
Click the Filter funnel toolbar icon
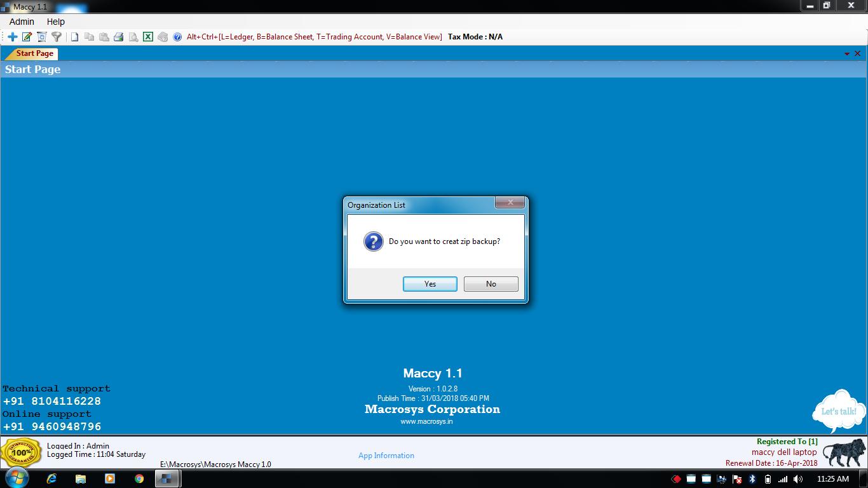click(x=57, y=37)
